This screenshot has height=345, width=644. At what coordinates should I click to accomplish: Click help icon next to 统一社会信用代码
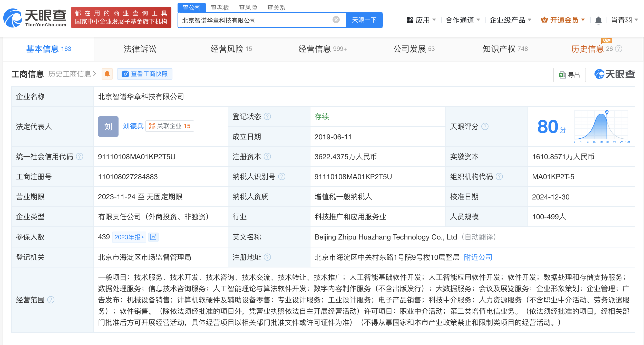click(x=80, y=157)
